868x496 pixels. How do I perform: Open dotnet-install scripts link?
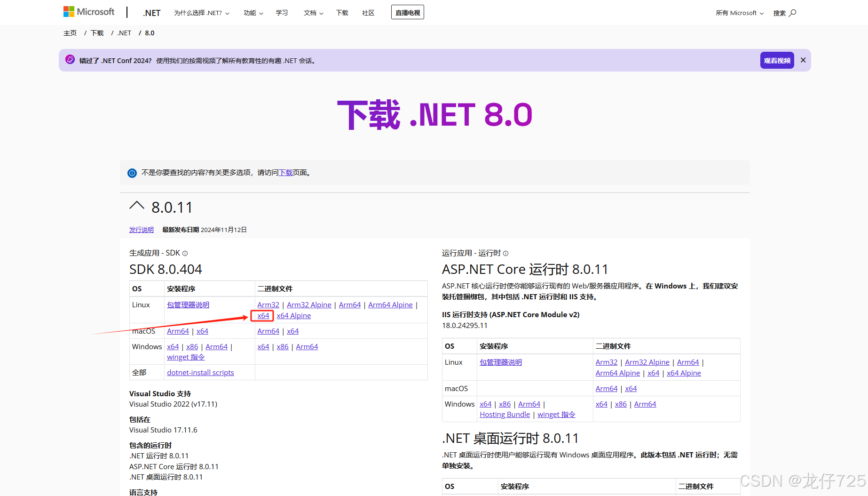pos(200,373)
